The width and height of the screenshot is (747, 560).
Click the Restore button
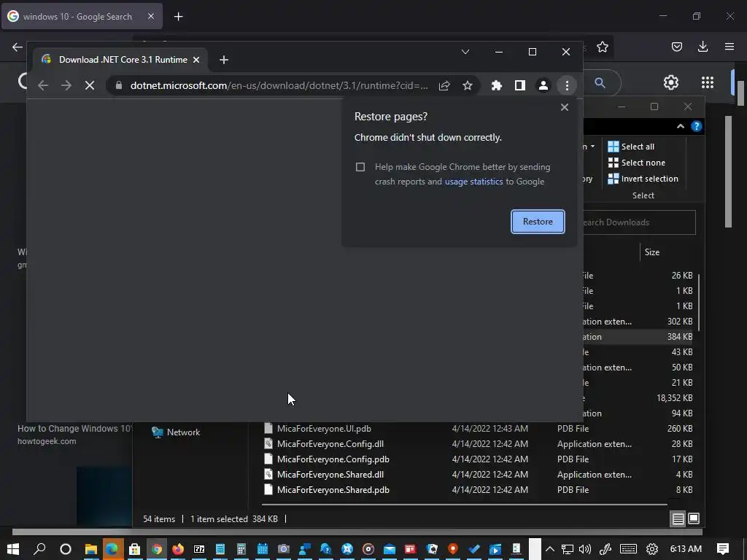coord(538,222)
